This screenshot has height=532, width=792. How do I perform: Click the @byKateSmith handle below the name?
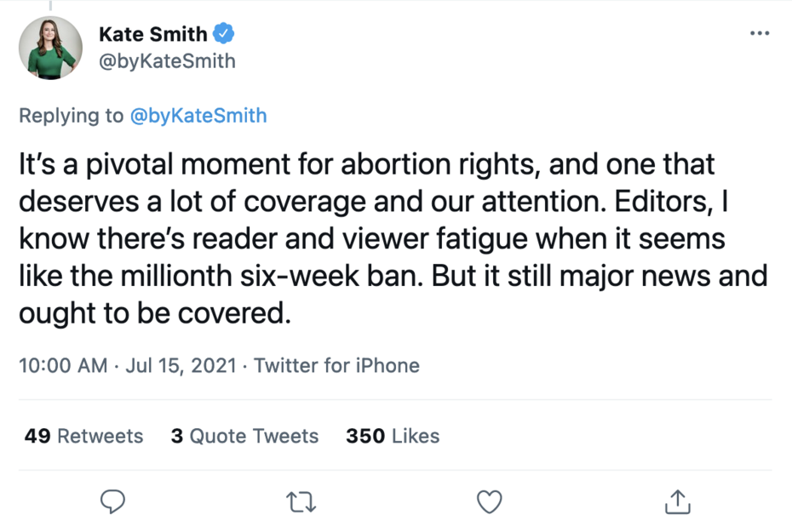[167, 61]
